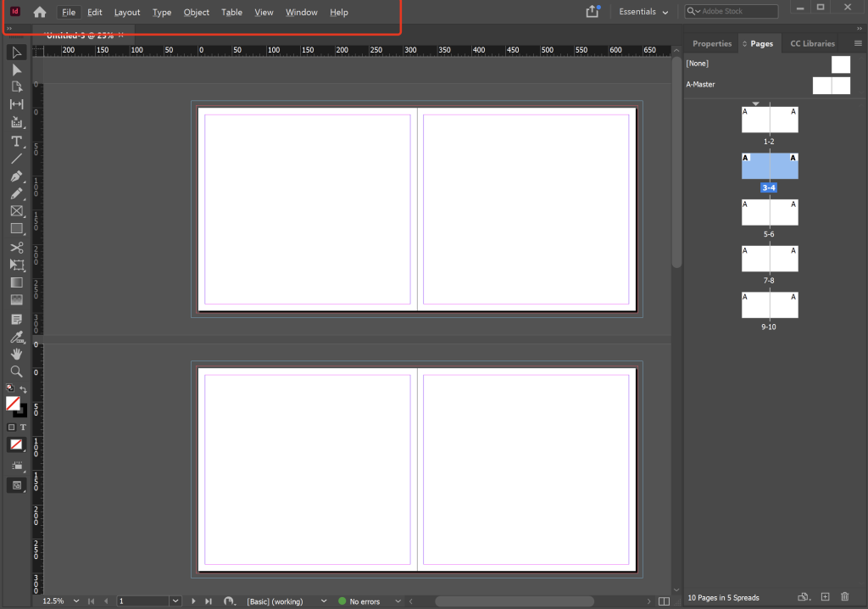Screen dimensions: 868x609
Task: Open the zoom level dropdown showing 12.5%
Action: tap(76, 601)
